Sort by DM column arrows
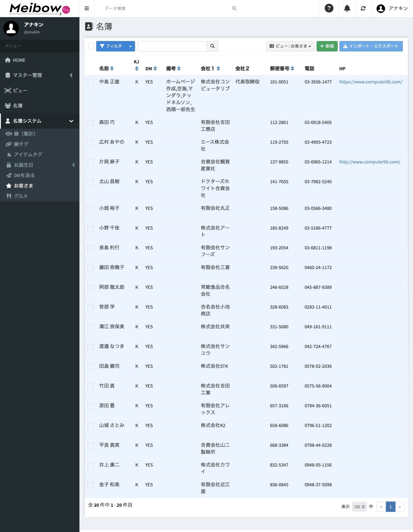The image size is (413, 532). [155, 68]
